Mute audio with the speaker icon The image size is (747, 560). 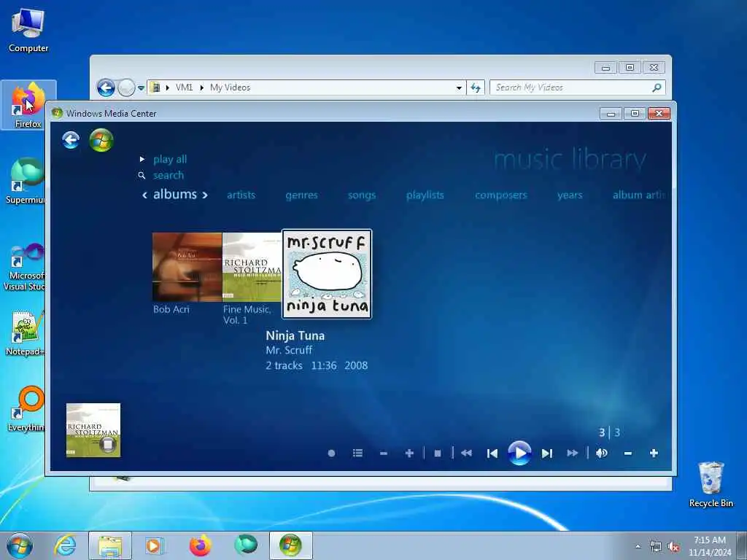(602, 453)
